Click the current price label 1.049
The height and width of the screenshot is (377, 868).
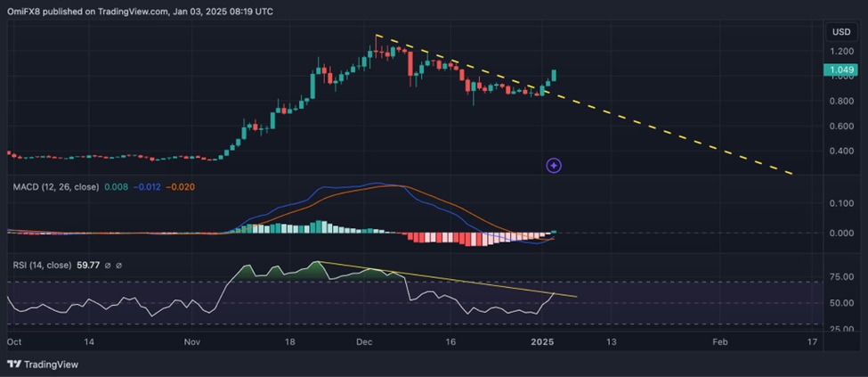(x=841, y=70)
